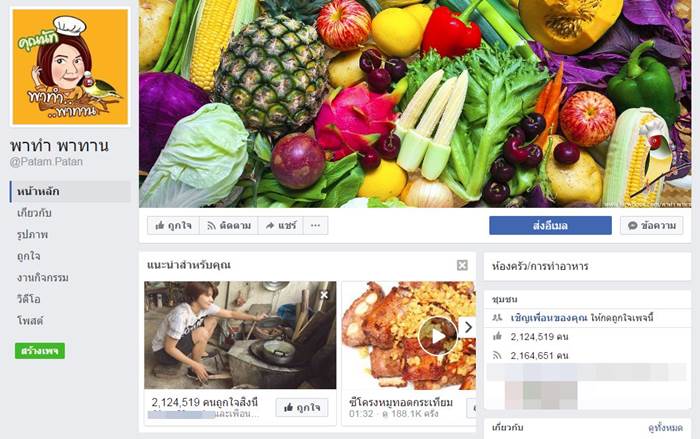700x439 pixels.
Task: Click the ถูกใจ like button under the cover
Action: [x=173, y=226]
